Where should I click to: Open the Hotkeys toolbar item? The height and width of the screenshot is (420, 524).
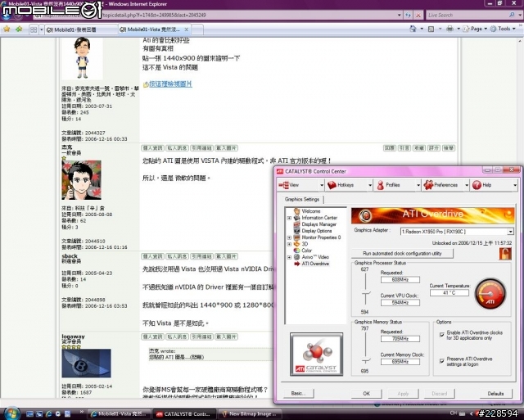tap(346, 185)
